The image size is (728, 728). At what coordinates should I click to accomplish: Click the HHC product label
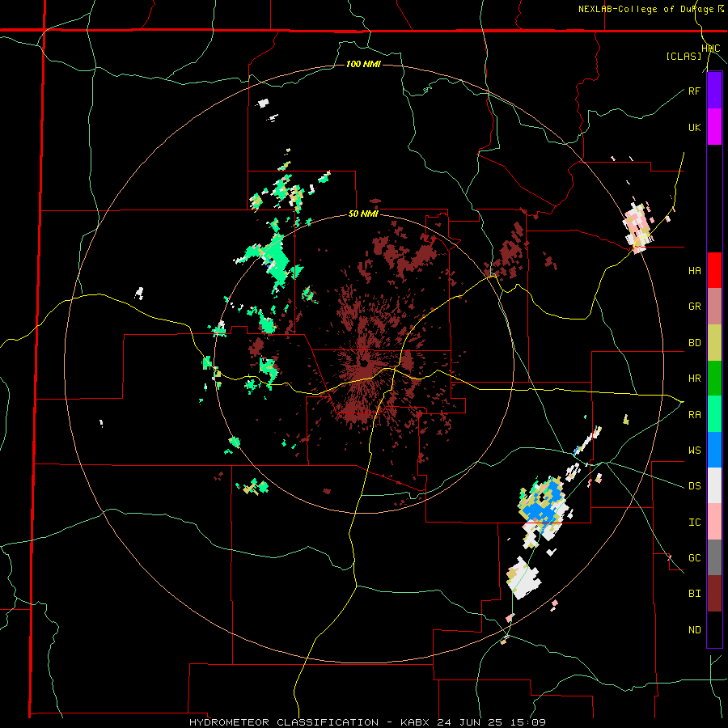tap(711, 49)
